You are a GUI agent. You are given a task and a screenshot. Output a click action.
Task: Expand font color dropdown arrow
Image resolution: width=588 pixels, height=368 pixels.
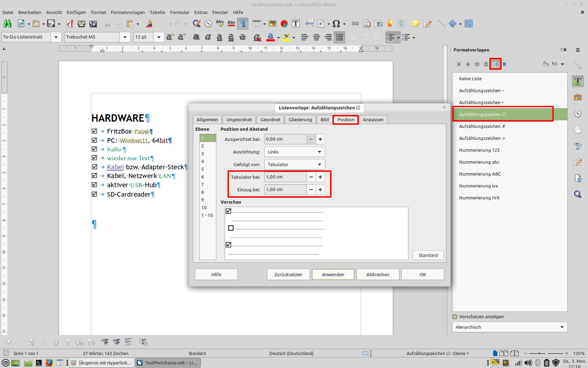click(x=278, y=38)
